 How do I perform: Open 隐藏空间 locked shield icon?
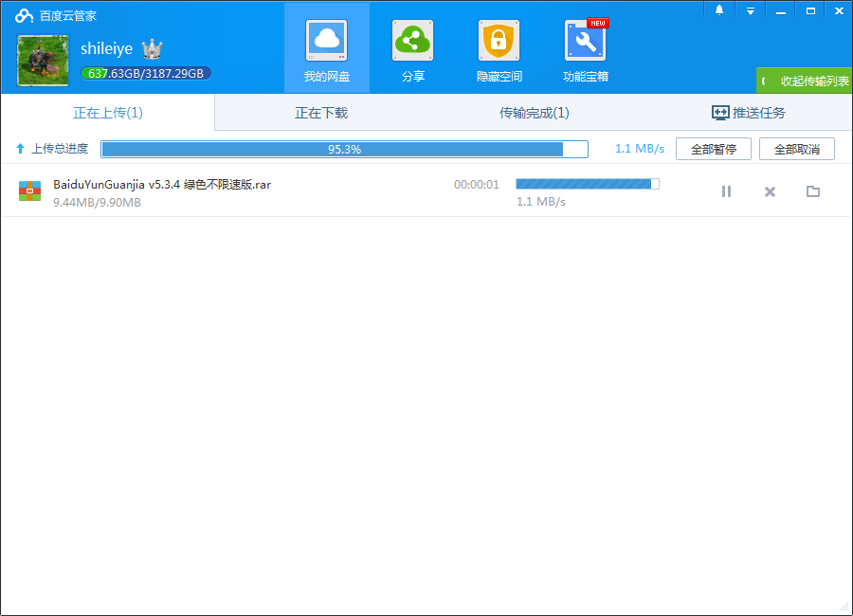pos(499,41)
